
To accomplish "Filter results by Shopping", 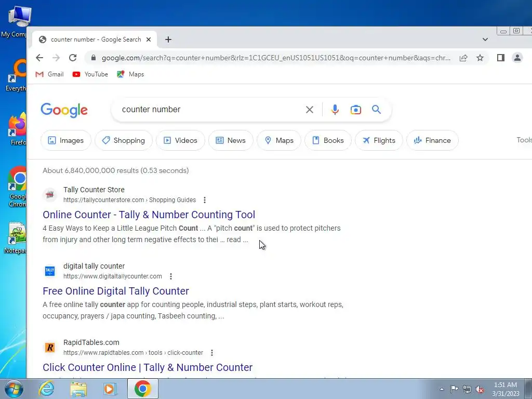I will pyautogui.click(x=124, y=140).
